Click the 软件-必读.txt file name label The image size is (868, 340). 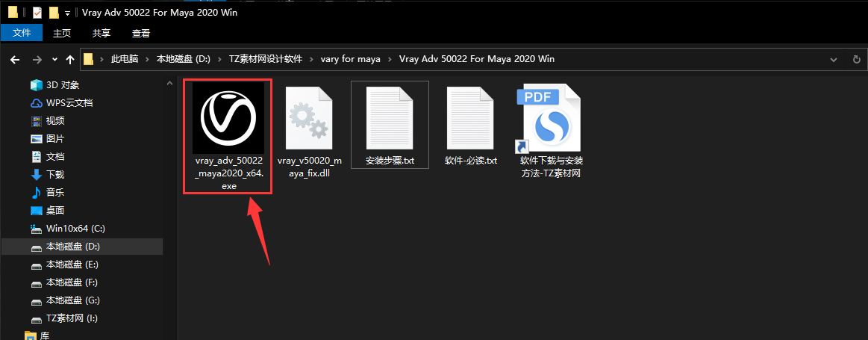[x=470, y=161]
